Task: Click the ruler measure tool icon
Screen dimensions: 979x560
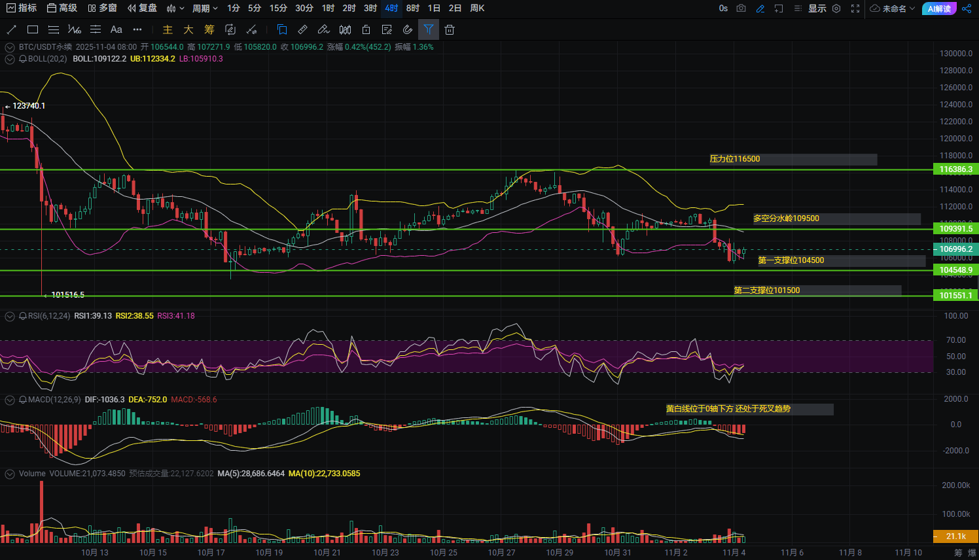Action: 302,29
